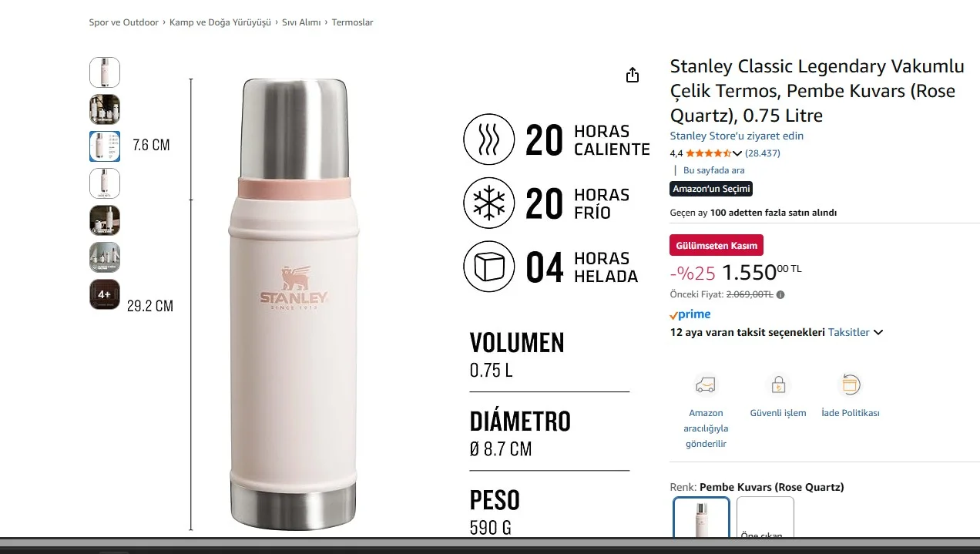980x554 pixels.
Task: Click the Gülümseten Kasım deal badge
Action: [717, 245]
